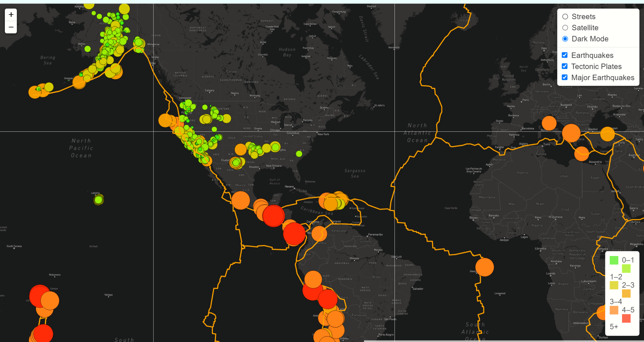Screen dimensions: 644x342
Task: Click the large red marker south of Guatemala
Action: pos(273,216)
